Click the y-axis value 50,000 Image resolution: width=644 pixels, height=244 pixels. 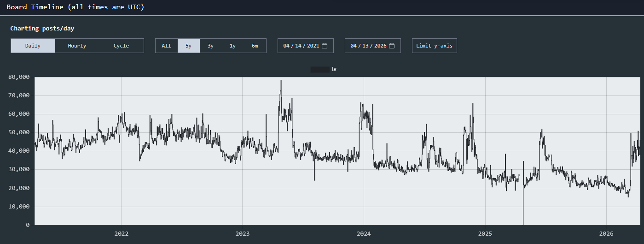(19, 132)
